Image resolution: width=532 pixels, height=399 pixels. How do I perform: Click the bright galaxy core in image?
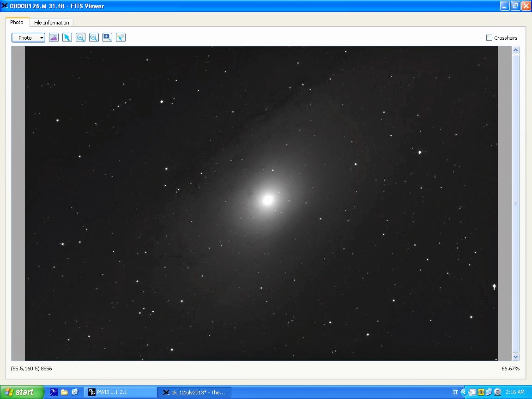(x=267, y=200)
